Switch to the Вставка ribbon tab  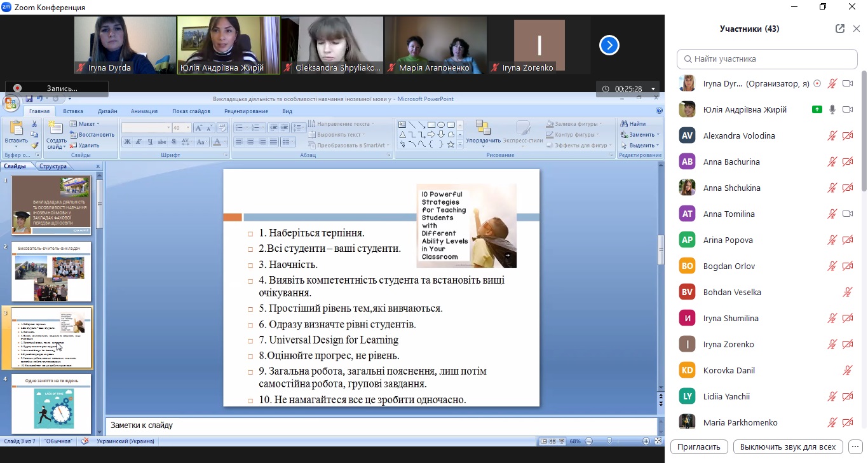click(73, 111)
